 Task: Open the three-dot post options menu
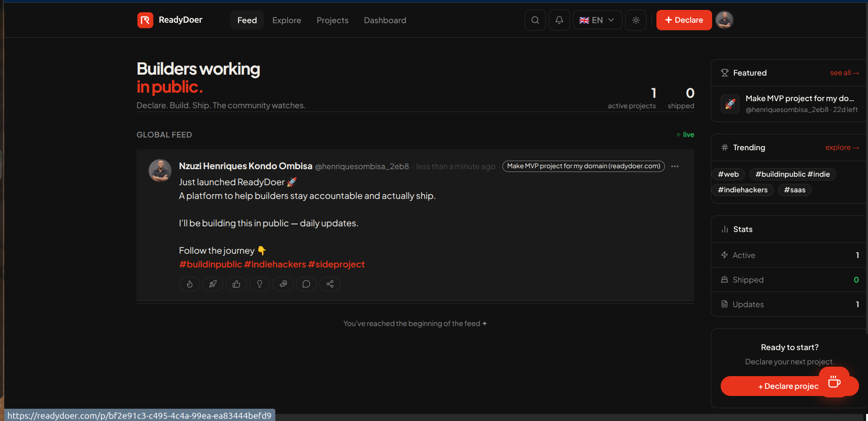pyautogui.click(x=675, y=166)
